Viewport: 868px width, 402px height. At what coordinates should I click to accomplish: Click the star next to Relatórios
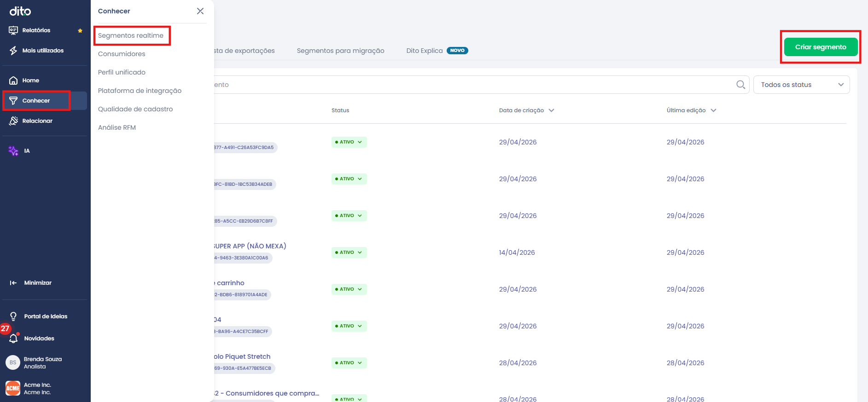tap(80, 31)
